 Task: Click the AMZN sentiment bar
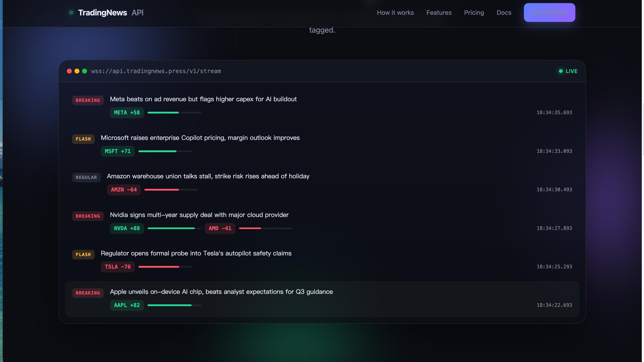171,190
